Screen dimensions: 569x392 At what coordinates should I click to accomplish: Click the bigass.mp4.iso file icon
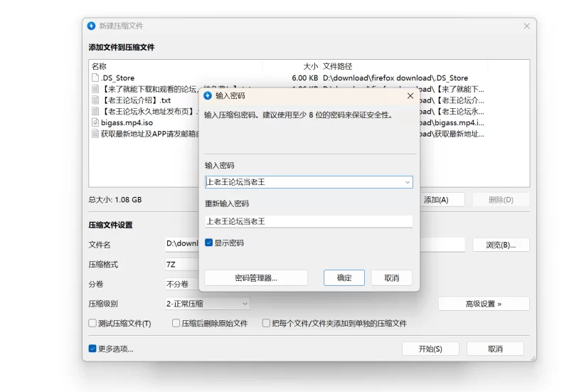[x=95, y=122]
